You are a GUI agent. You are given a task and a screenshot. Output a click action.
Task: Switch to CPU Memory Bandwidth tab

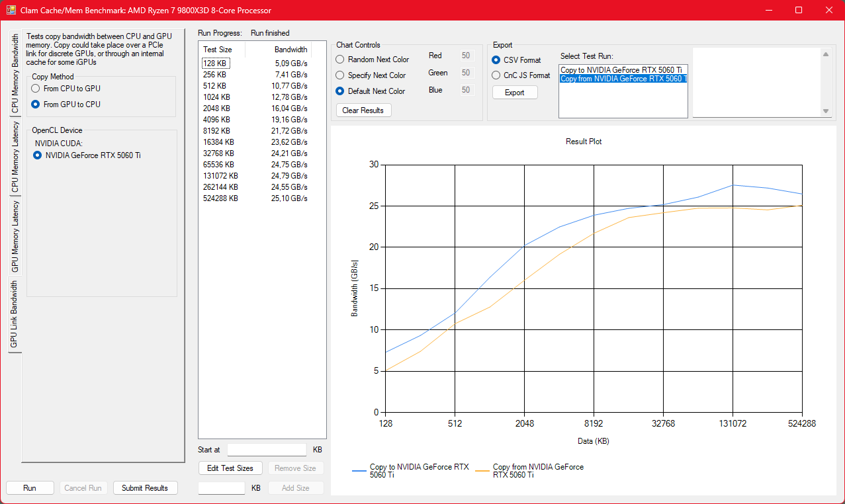(15, 75)
